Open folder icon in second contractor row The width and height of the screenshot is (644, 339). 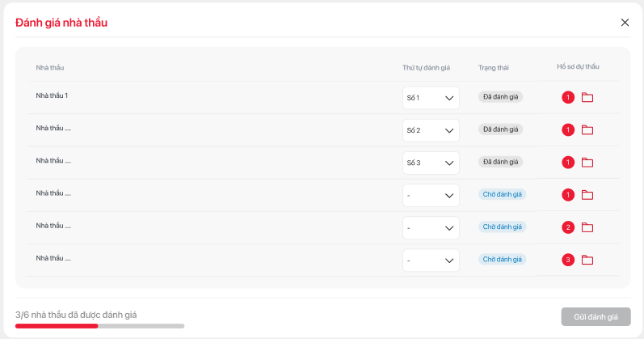587,130
